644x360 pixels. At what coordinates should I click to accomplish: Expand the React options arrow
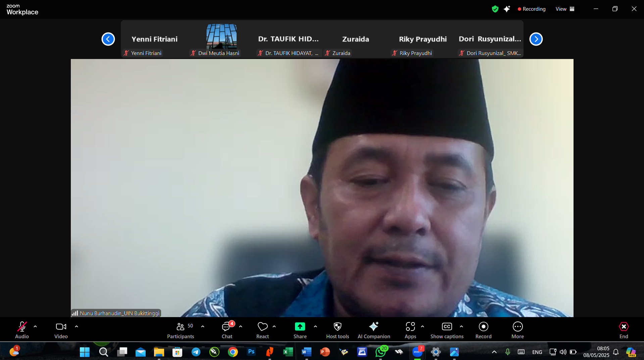coord(274,326)
